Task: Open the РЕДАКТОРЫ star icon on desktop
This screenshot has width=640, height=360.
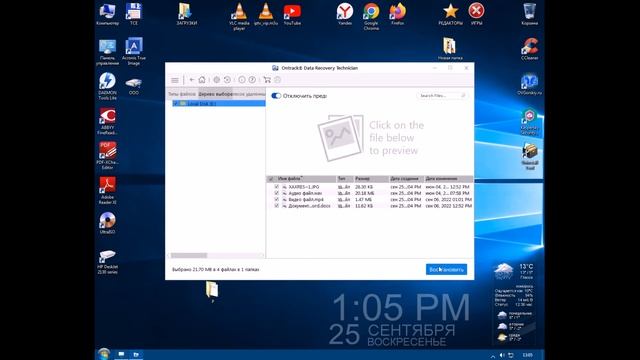Action: point(451,14)
